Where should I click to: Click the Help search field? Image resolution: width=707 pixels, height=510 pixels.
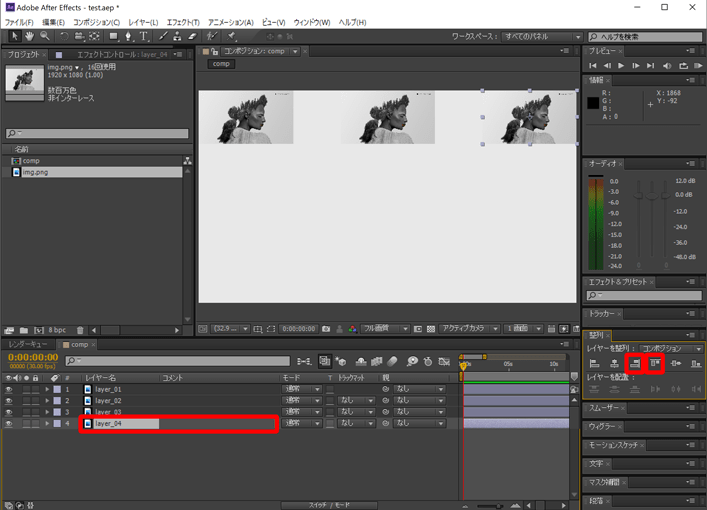645,37
